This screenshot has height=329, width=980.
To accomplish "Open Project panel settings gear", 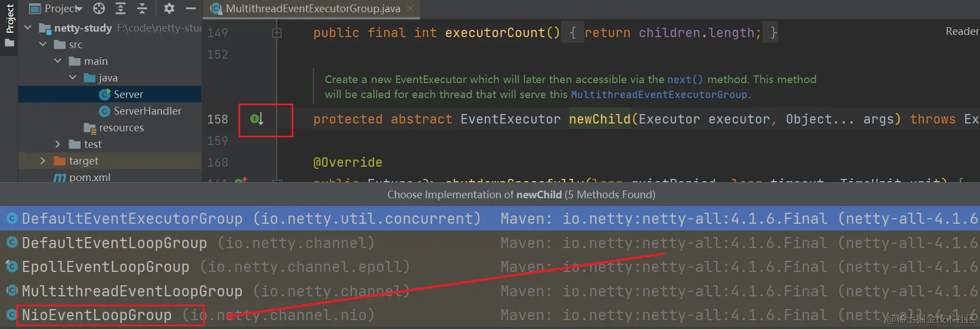I will coord(169,8).
